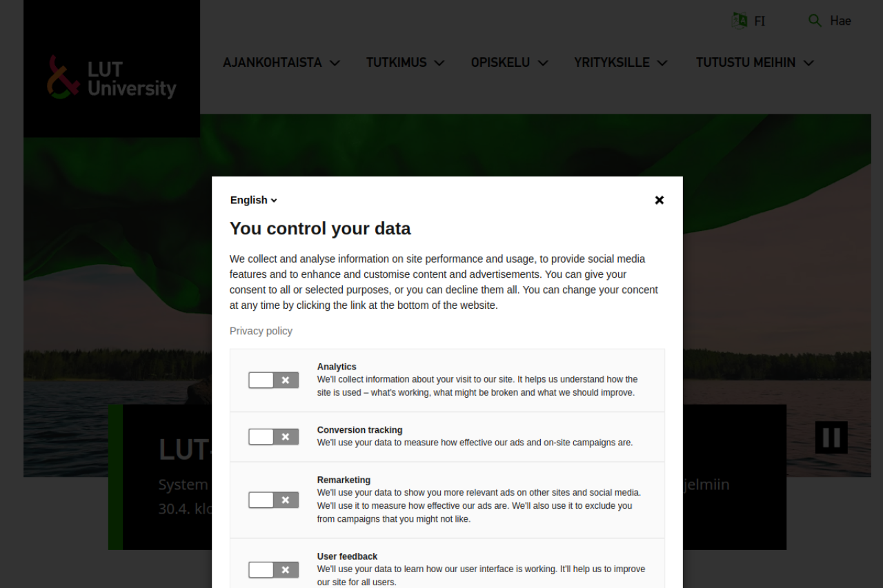Click the Remarketing category label
This screenshot has height=588, width=883.
tap(344, 480)
